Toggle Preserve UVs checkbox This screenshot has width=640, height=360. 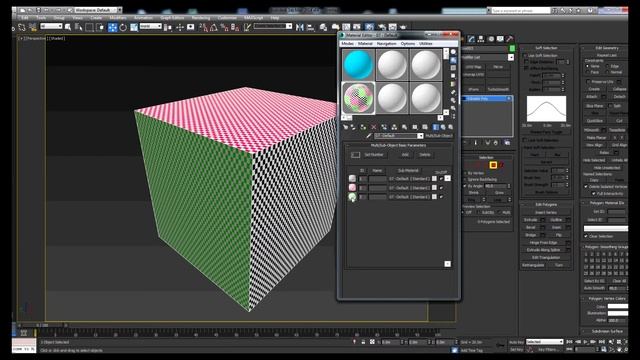(588, 82)
